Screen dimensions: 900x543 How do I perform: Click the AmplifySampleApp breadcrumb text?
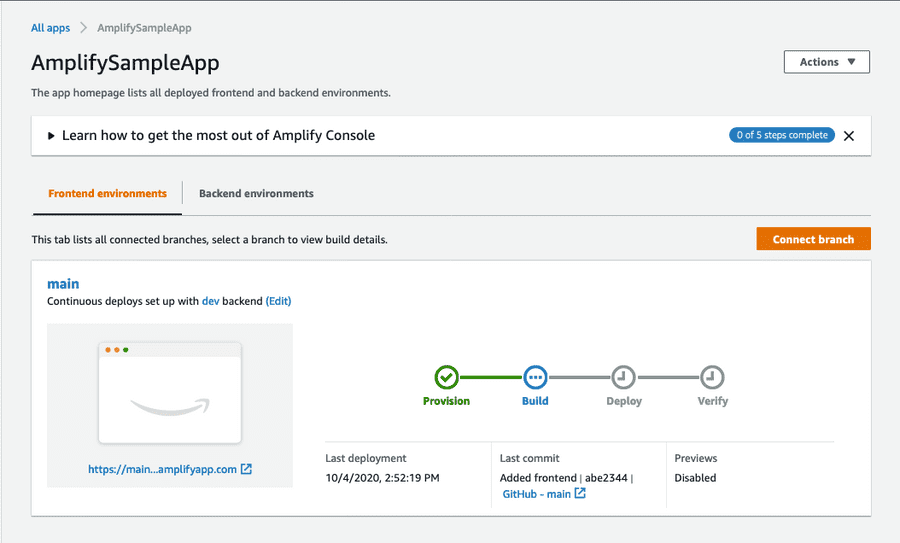tap(144, 28)
